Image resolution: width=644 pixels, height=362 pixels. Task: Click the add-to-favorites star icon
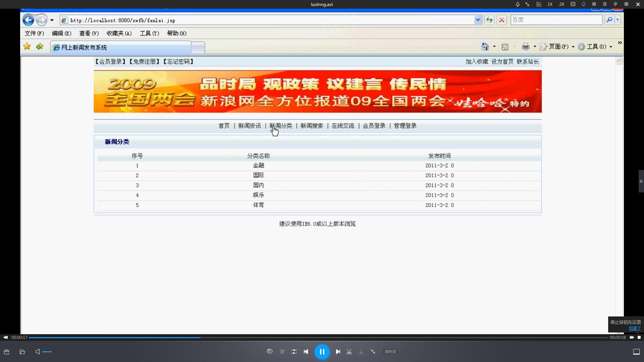[40, 46]
